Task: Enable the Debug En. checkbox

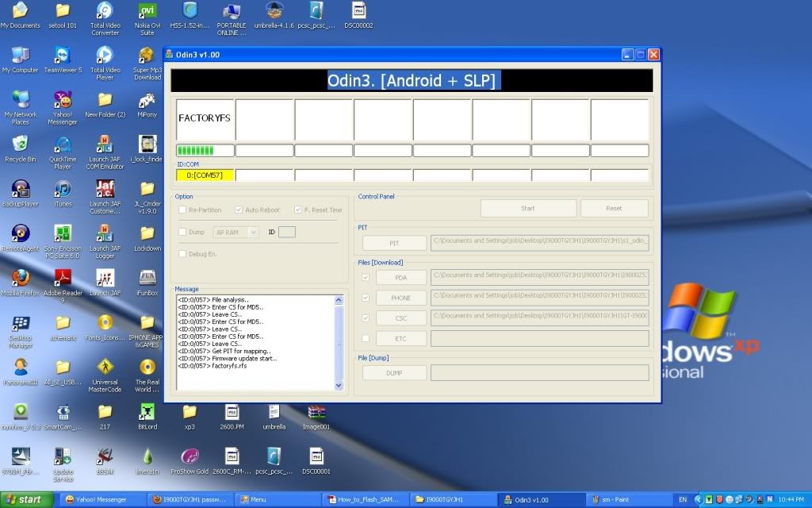Action: point(182,254)
